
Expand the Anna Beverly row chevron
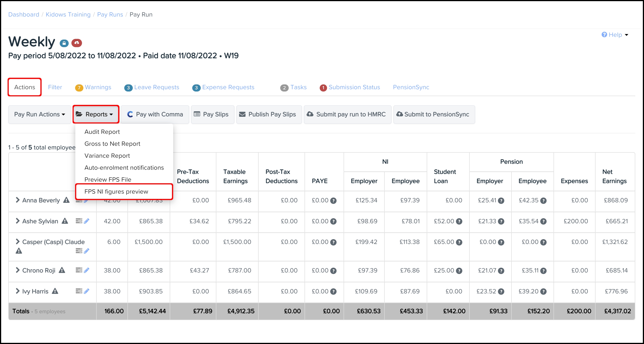click(x=17, y=200)
